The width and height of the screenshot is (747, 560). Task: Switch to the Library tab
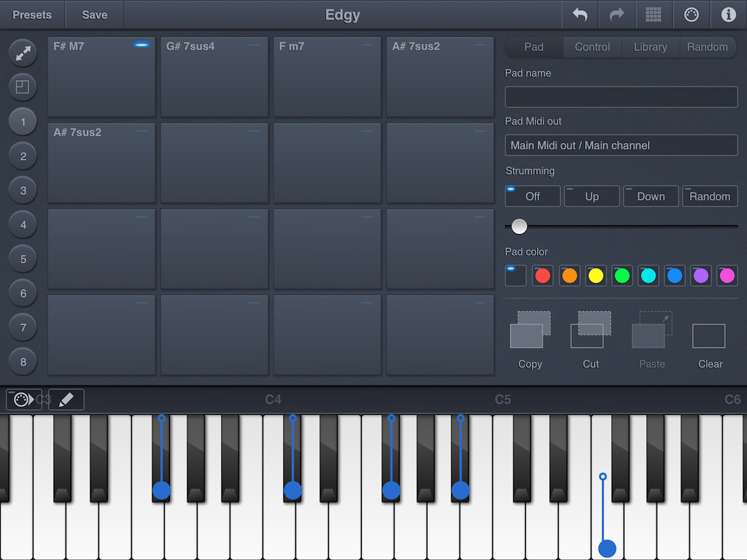(x=650, y=47)
